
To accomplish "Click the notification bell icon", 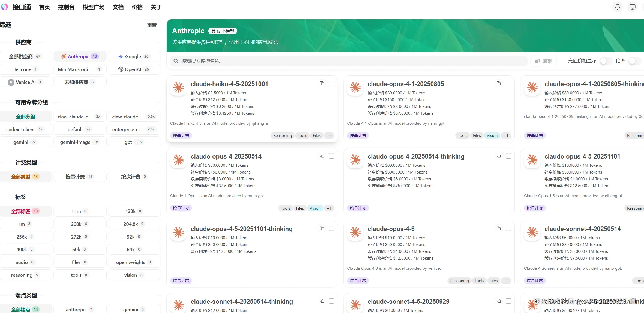I will pos(618,7).
